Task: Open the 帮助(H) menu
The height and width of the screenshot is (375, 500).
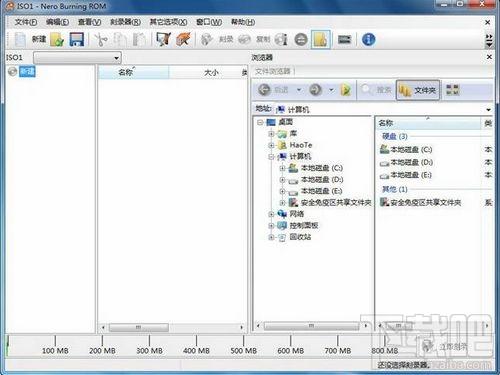Action: point(243,22)
